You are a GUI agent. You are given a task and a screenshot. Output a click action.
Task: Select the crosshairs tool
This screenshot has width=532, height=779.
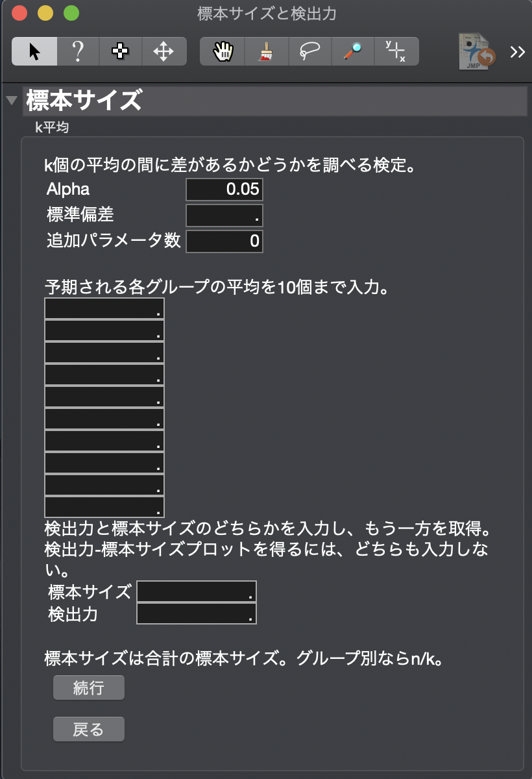point(396,52)
